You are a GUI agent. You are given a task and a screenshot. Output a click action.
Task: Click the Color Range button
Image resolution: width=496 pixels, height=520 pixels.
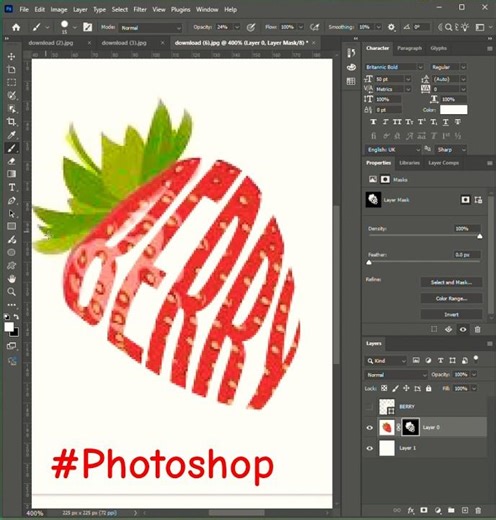[451, 298]
